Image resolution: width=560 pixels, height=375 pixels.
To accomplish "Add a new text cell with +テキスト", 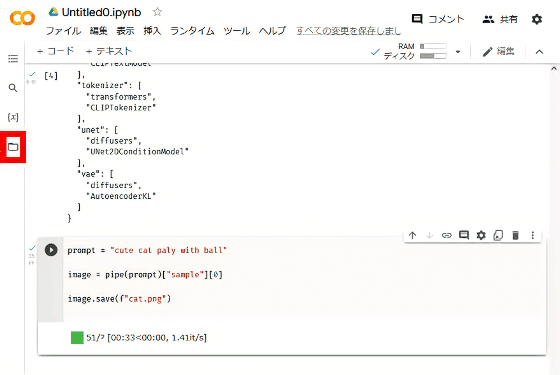I will (x=109, y=51).
